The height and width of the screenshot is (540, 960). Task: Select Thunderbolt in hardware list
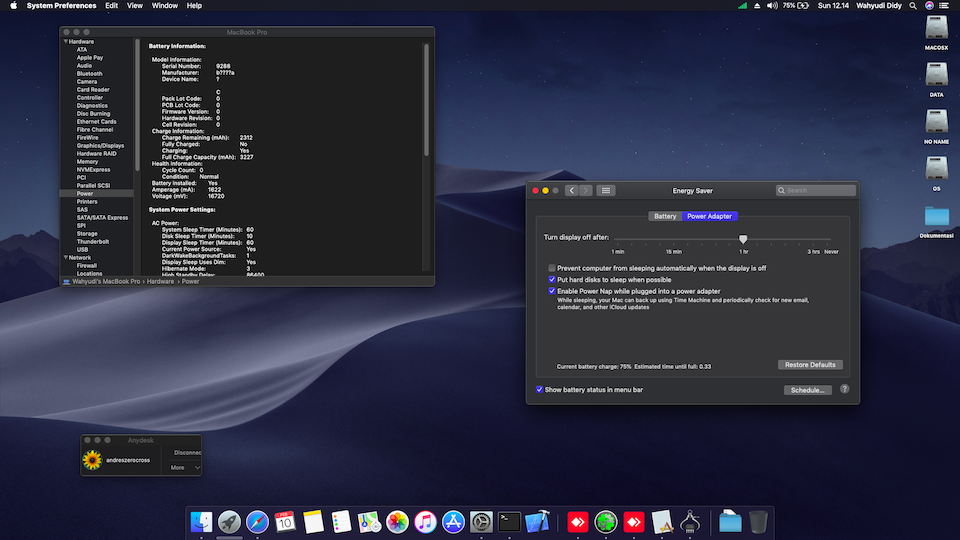(x=92, y=242)
